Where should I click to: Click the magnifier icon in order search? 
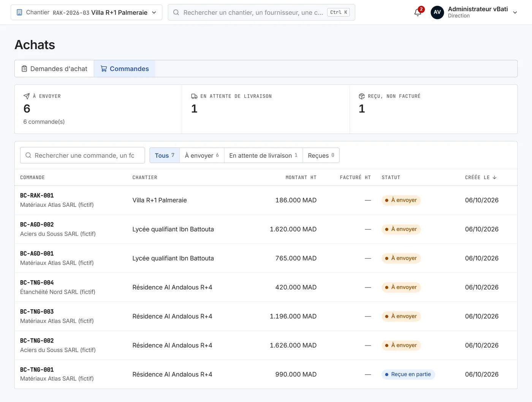coord(28,156)
